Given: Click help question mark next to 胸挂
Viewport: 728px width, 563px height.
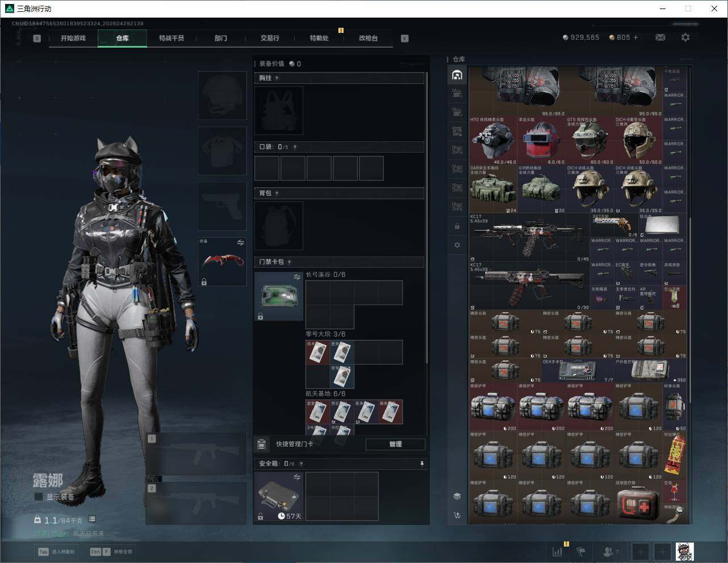Looking at the screenshot, I should 277,78.
